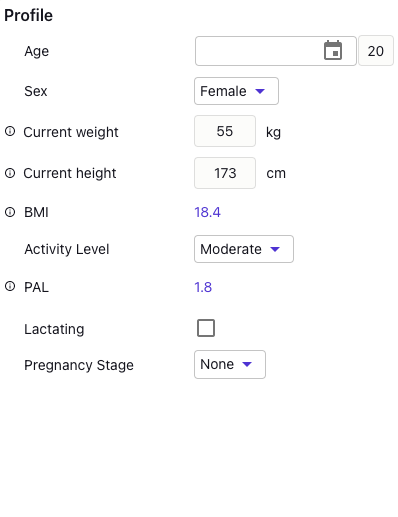The height and width of the screenshot is (517, 398).
Task: Click the Current height field showing 173
Action: pos(225,173)
